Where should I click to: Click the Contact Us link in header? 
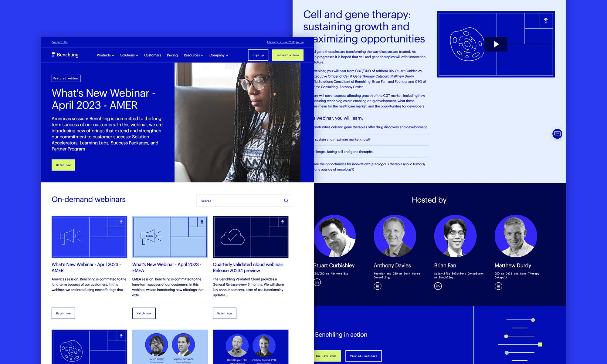[59, 42]
